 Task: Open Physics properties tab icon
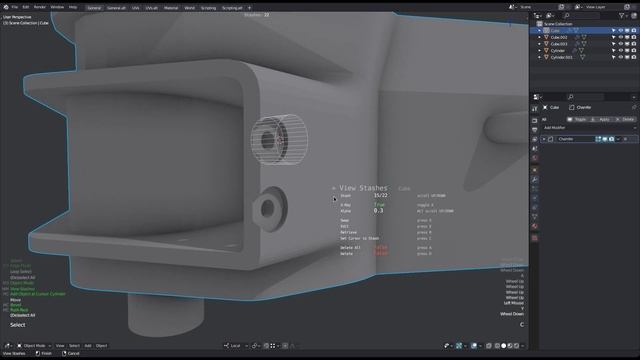535,198
